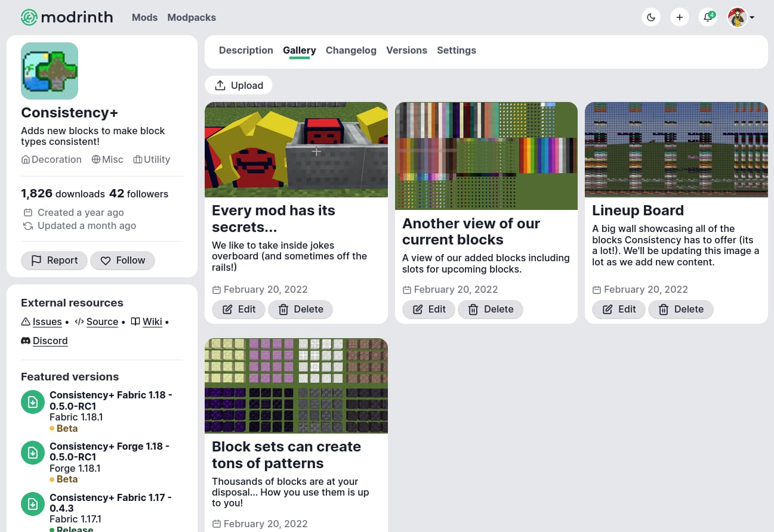
Task: Toggle dark mode with the moon icon
Action: click(651, 17)
